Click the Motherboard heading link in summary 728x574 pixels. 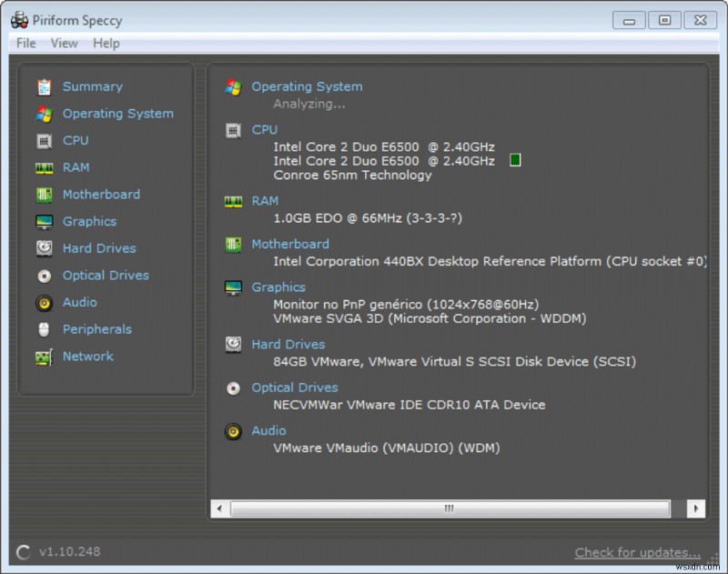[x=290, y=244]
